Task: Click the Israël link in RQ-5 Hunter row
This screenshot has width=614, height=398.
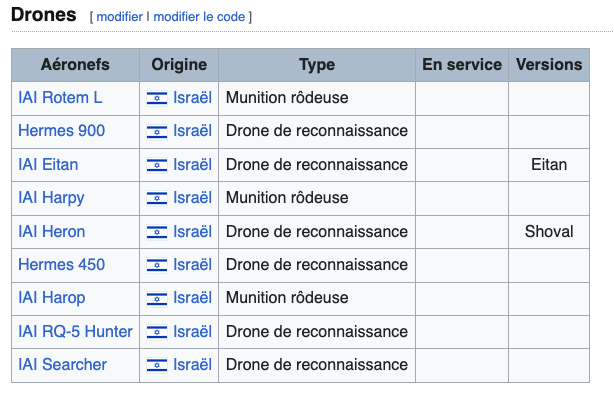Action: 192,331
